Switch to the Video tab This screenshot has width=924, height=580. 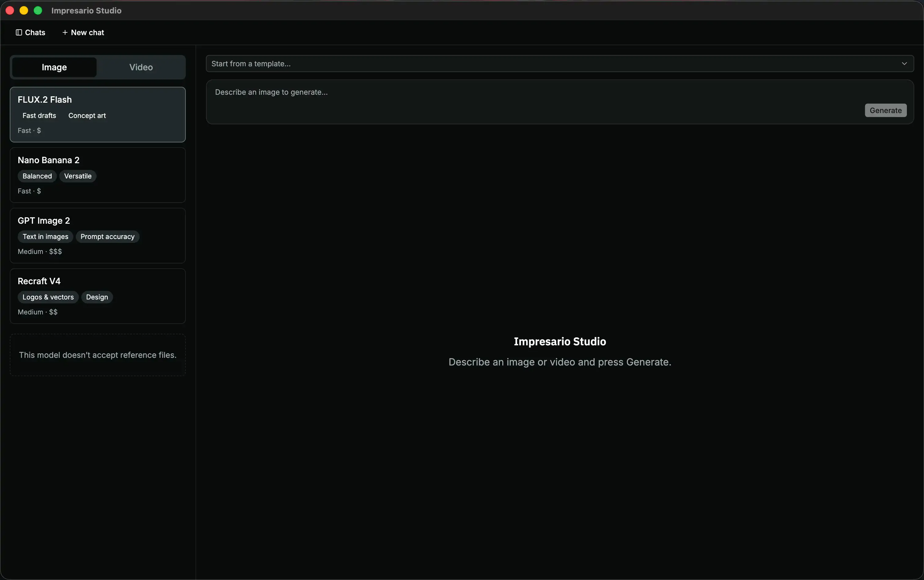click(x=141, y=67)
